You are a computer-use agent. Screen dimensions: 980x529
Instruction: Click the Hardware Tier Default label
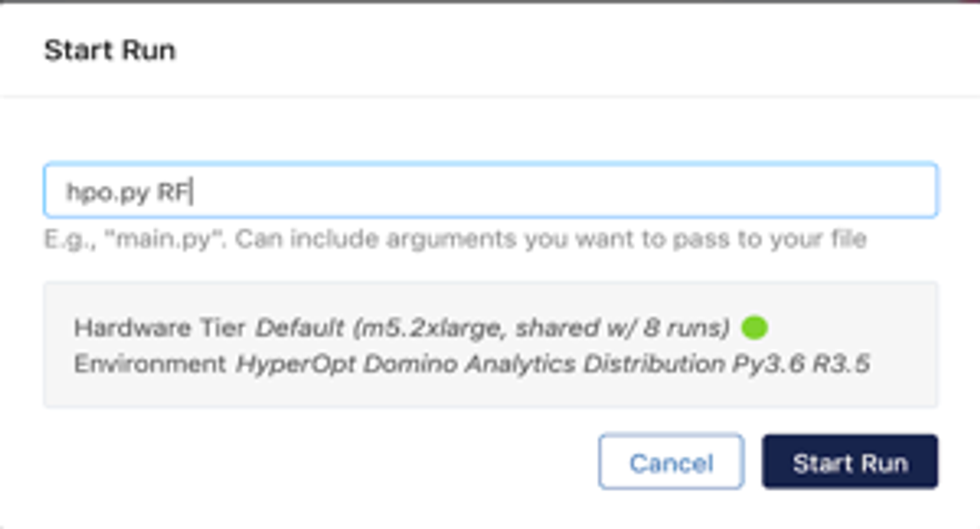(163, 329)
